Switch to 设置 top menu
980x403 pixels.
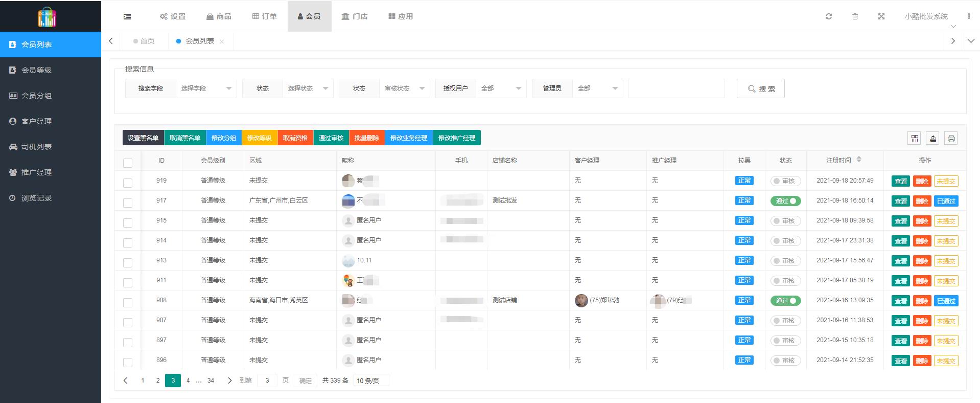click(173, 16)
